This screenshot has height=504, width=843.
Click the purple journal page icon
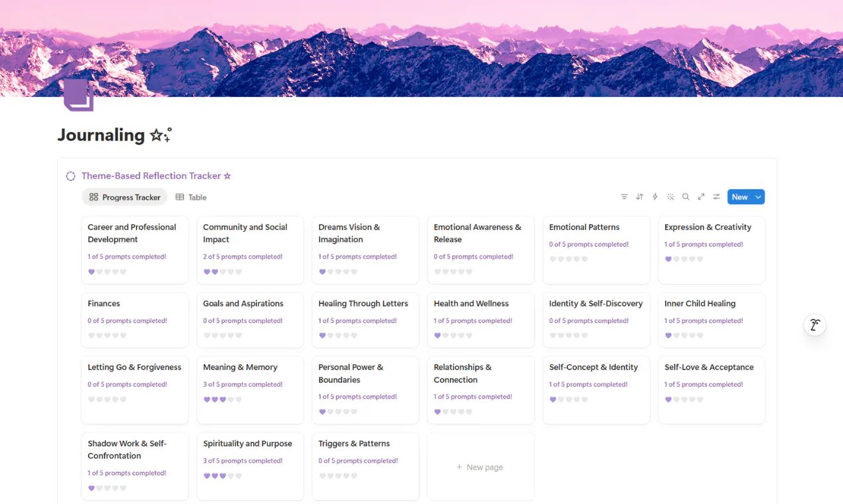point(78,95)
